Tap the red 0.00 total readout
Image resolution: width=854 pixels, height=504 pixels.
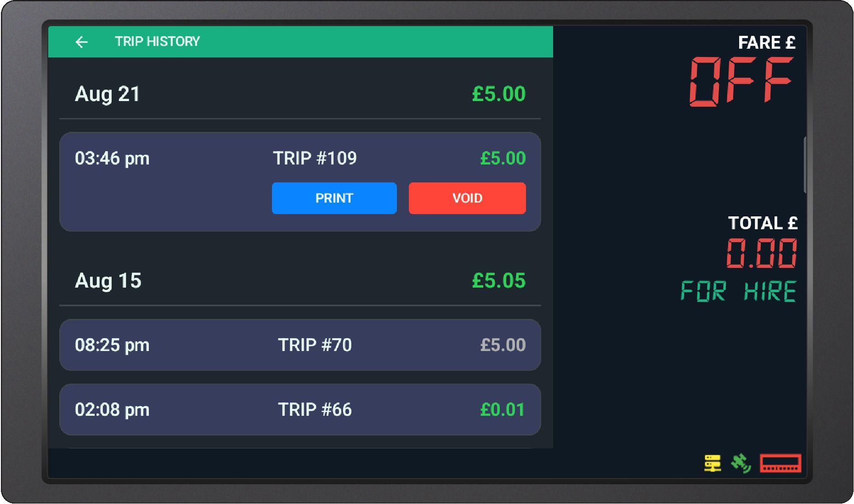coord(762,253)
